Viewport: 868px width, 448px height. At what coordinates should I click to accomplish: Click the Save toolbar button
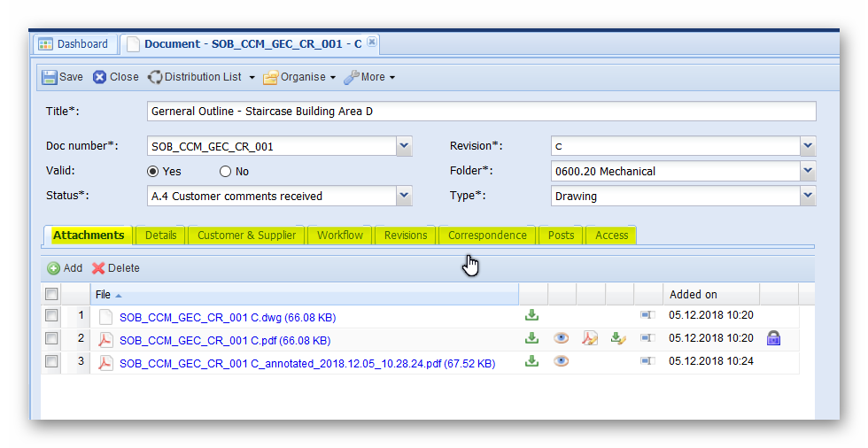coord(63,77)
